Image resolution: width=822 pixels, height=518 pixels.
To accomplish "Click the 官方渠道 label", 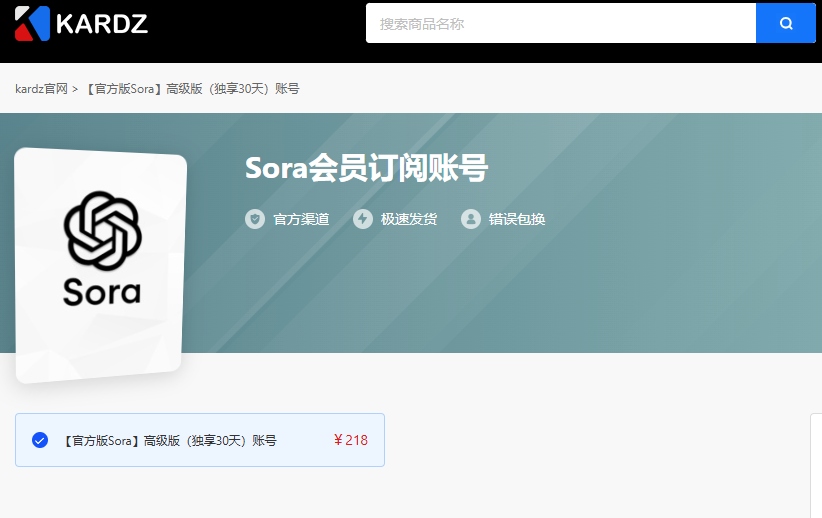I will [301, 219].
